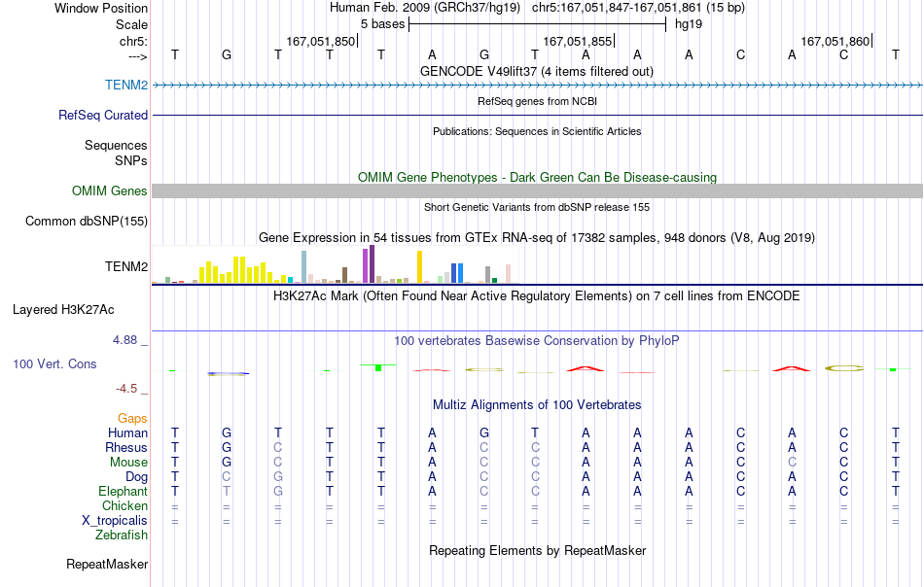The image size is (924, 587).
Task: Click the green PhyloP conservation bar
Action: point(378,367)
